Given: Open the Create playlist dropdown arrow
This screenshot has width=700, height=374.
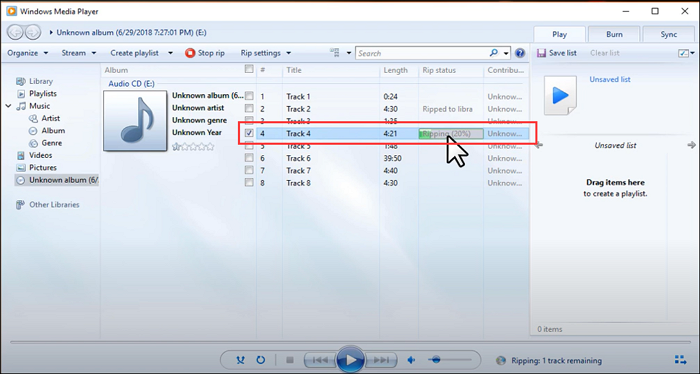Looking at the screenshot, I should (x=171, y=53).
